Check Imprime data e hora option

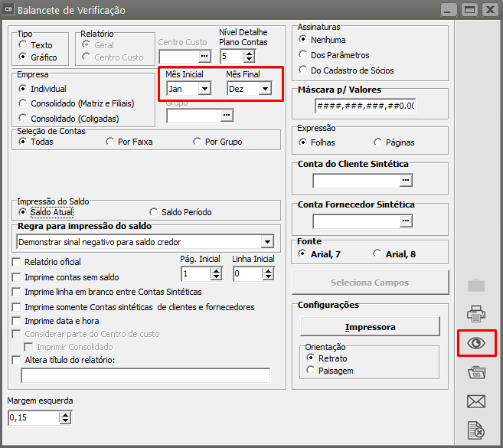click(18, 321)
